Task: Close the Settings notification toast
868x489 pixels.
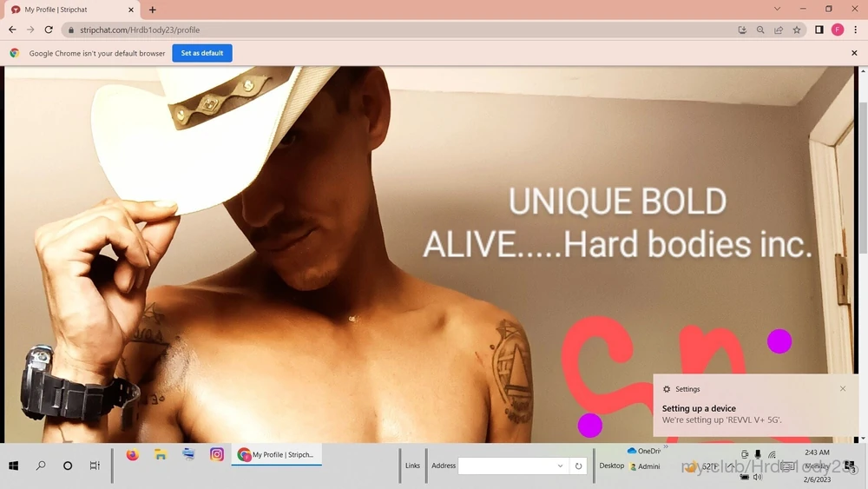Action: 843,389
